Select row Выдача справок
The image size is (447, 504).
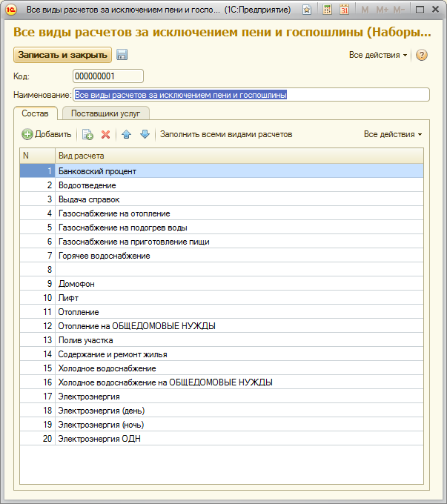pyautogui.click(x=222, y=199)
